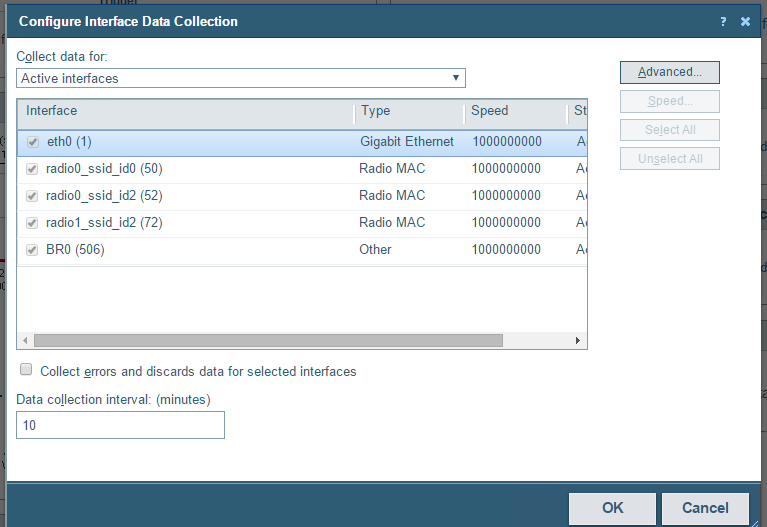Select the radio1_ssid_id2 (72) row text
Screen dimensions: 767x527
(104, 223)
